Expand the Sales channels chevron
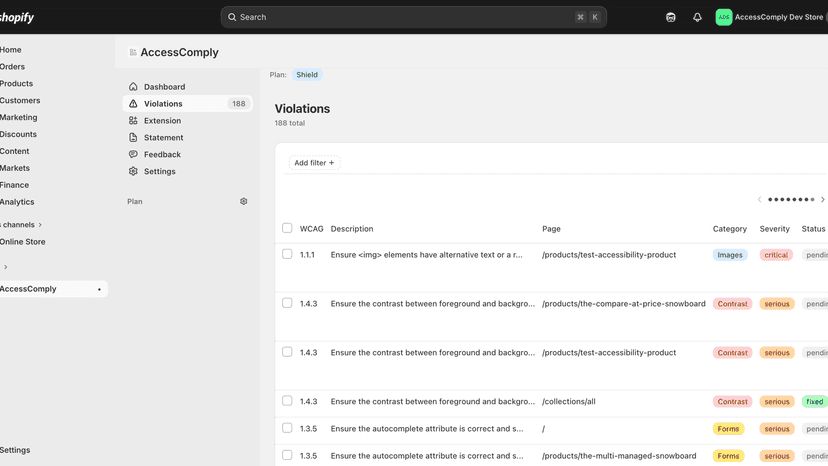Viewport: 828px width, 466px height. point(40,225)
